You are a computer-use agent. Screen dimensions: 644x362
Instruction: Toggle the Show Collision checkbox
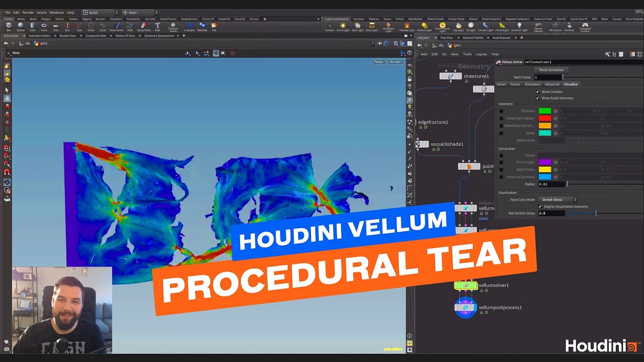pos(537,92)
